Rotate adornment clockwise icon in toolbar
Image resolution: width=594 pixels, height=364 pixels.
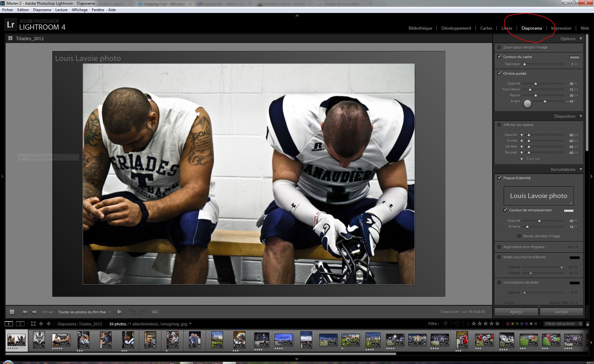point(142,312)
